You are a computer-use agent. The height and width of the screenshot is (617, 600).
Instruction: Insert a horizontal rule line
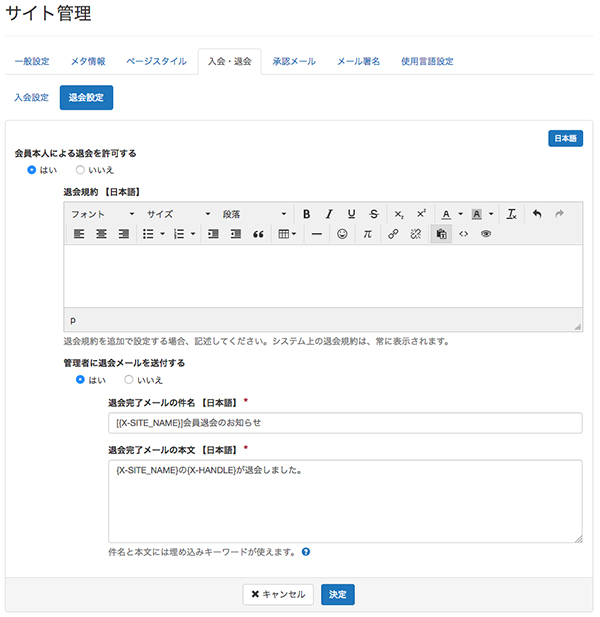316,234
